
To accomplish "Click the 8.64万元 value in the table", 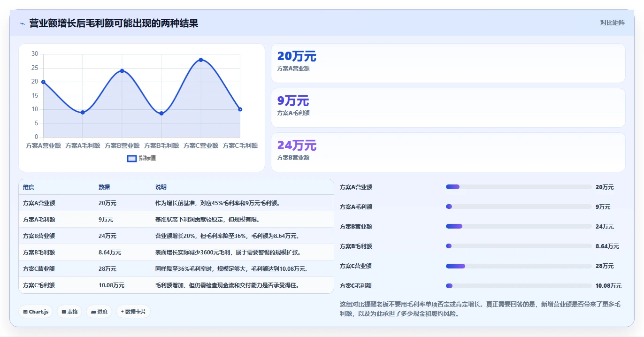I will coord(110,253).
